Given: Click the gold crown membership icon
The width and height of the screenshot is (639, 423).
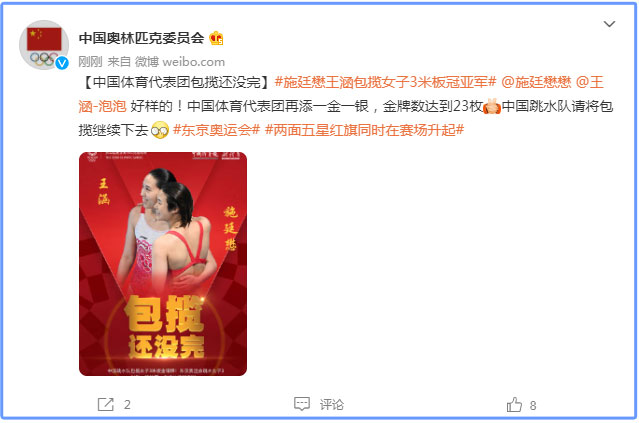Looking at the screenshot, I should 216,38.
